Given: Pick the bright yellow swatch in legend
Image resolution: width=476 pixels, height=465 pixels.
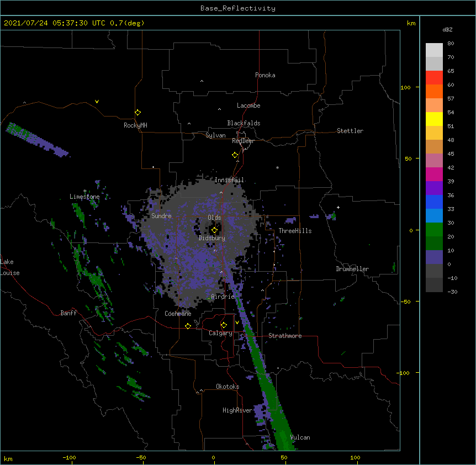Looking at the screenshot, I should pyautogui.click(x=434, y=119).
